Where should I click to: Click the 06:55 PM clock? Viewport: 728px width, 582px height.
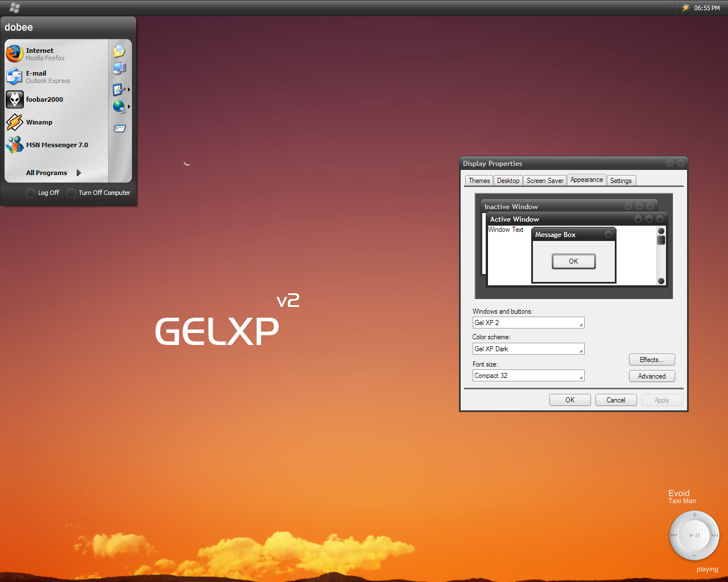707,8
